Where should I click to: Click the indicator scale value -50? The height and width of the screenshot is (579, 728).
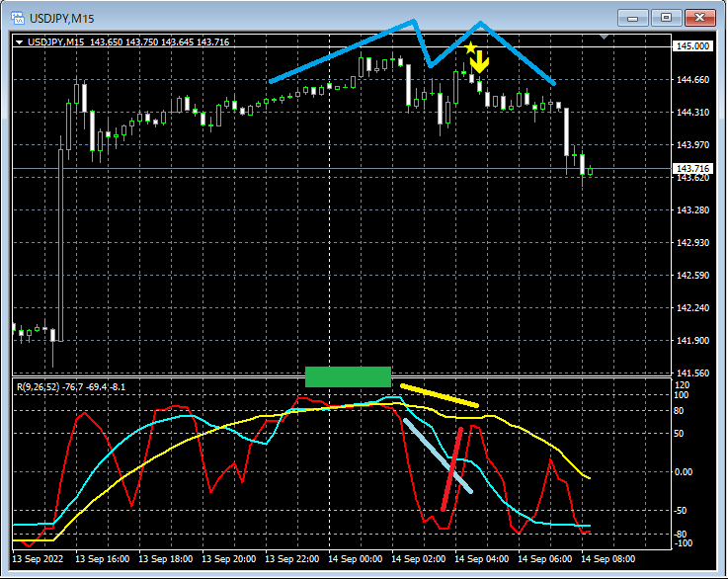pyautogui.click(x=681, y=511)
